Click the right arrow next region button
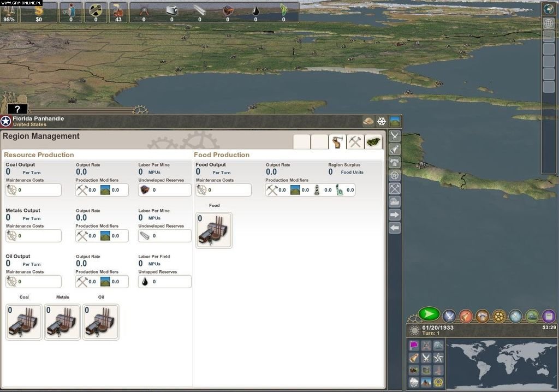 tap(395, 215)
